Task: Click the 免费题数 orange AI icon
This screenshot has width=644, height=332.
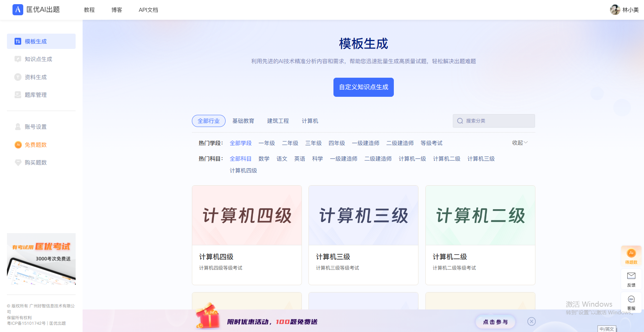Action: [18, 145]
